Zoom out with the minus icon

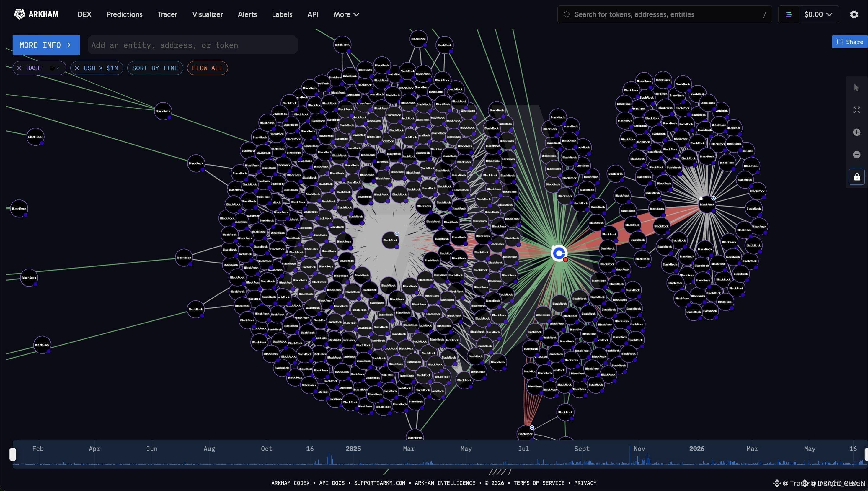click(x=856, y=154)
